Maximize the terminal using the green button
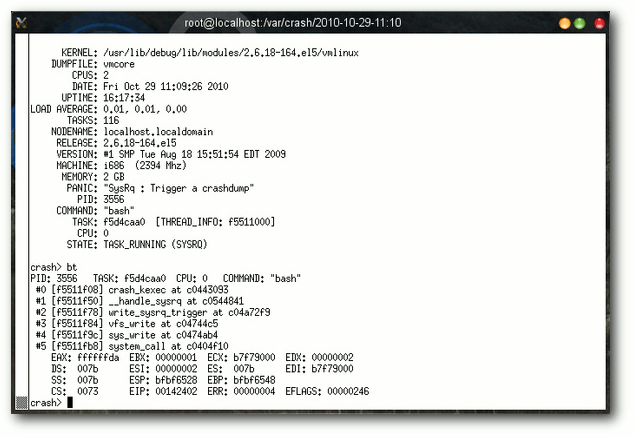This screenshot has height=438, width=634. tap(580, 23)
